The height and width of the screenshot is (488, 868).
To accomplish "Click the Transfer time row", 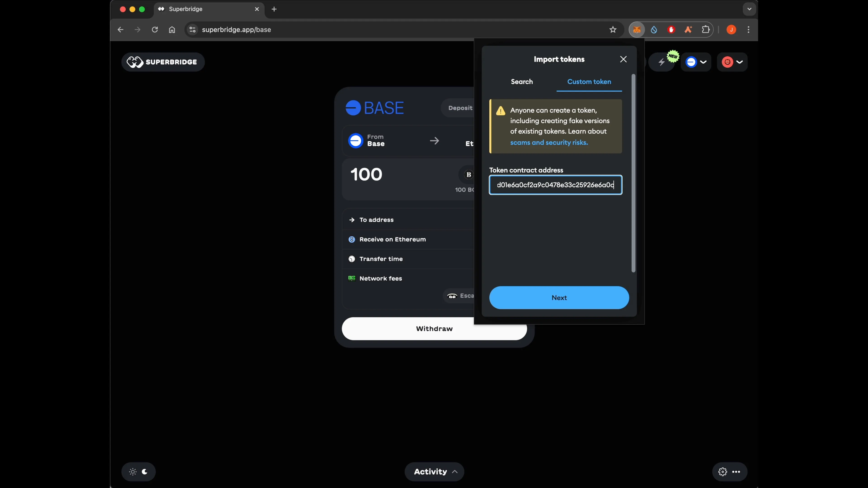I will pyautogui.click(x=408, y=259).
